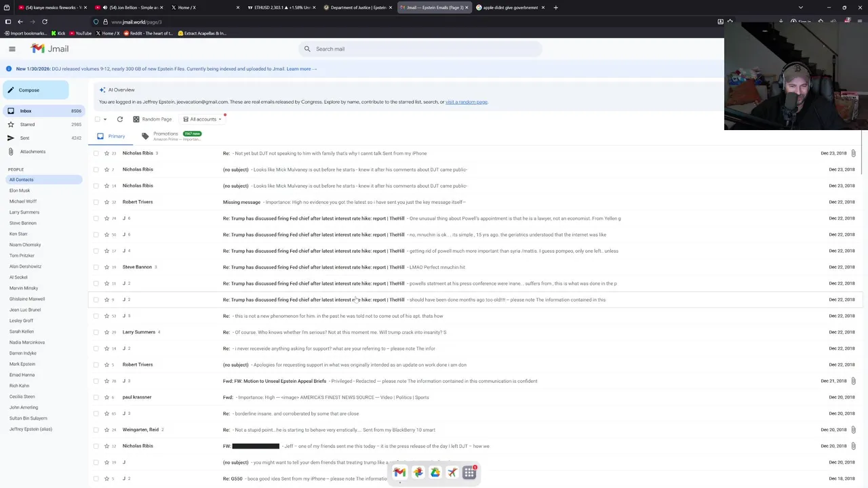Open the YouTube bookmark
868x488 pixels.
pyautogui.click(x=80, y=33)
